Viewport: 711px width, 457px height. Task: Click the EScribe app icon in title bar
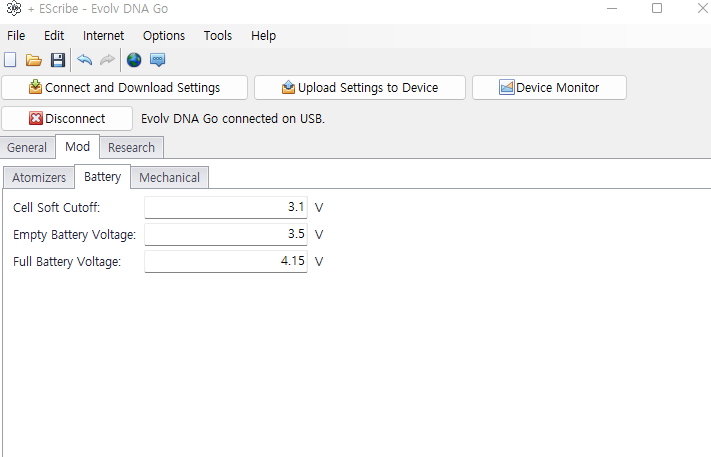click(x=13, y=8)
